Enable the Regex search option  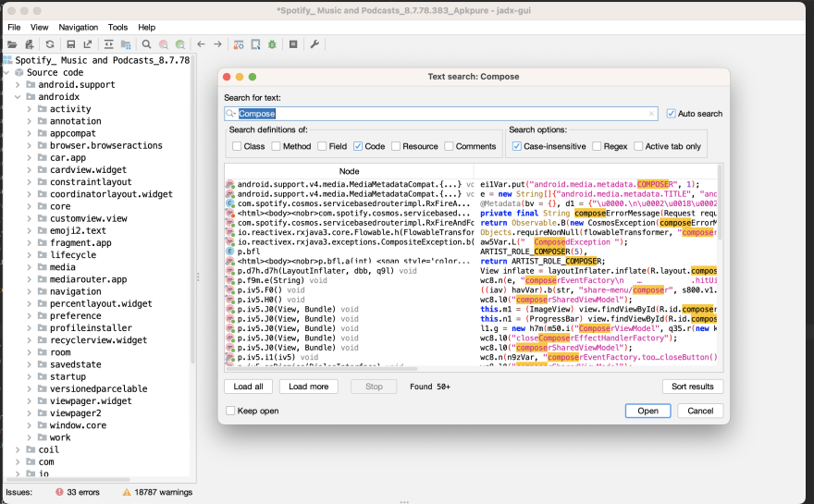tap(597, 146)
